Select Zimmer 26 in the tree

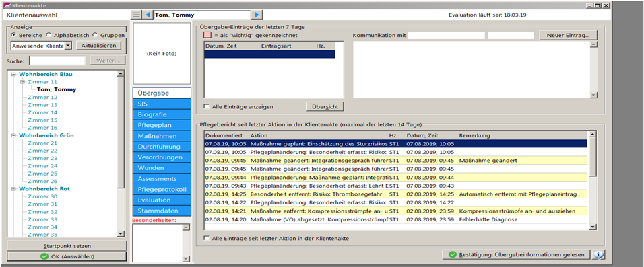(42, 181)
